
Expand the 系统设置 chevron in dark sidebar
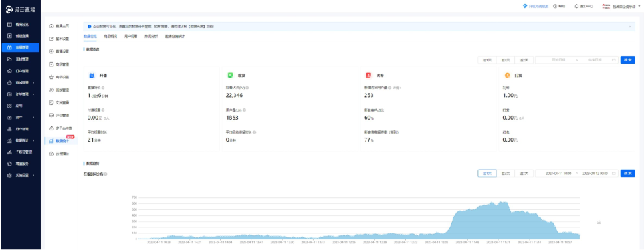coord(33,175)
